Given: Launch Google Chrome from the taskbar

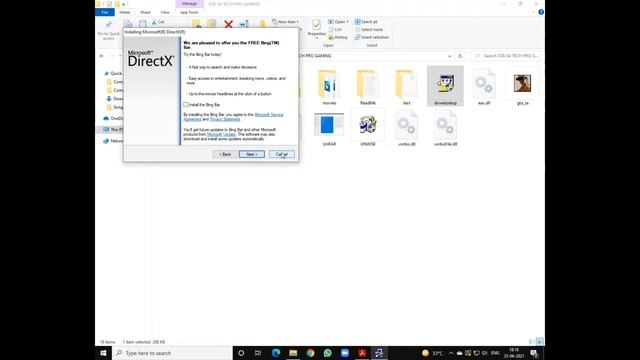Looking at the screenshot, I should pyautogui.click(x=310, y=353).
